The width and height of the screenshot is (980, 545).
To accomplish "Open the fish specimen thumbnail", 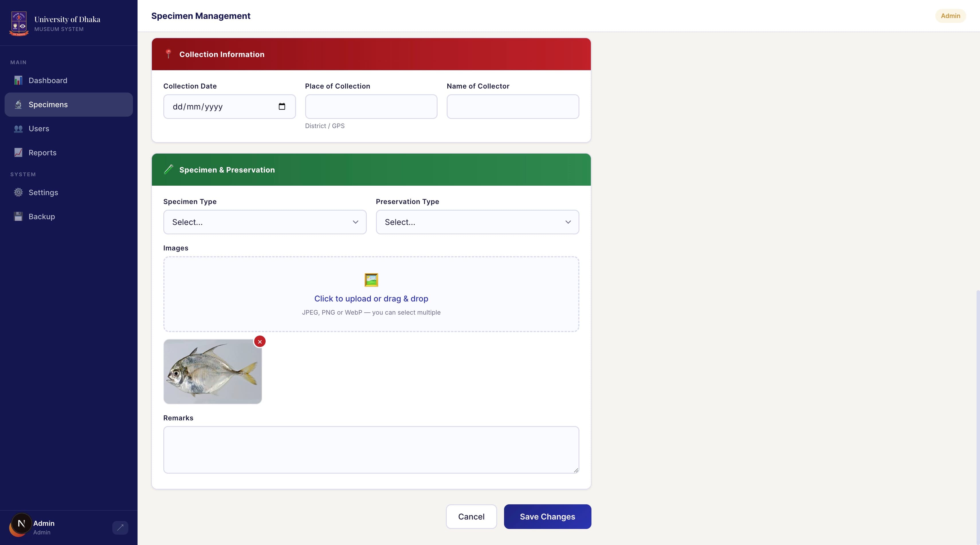I will [213, 372].
